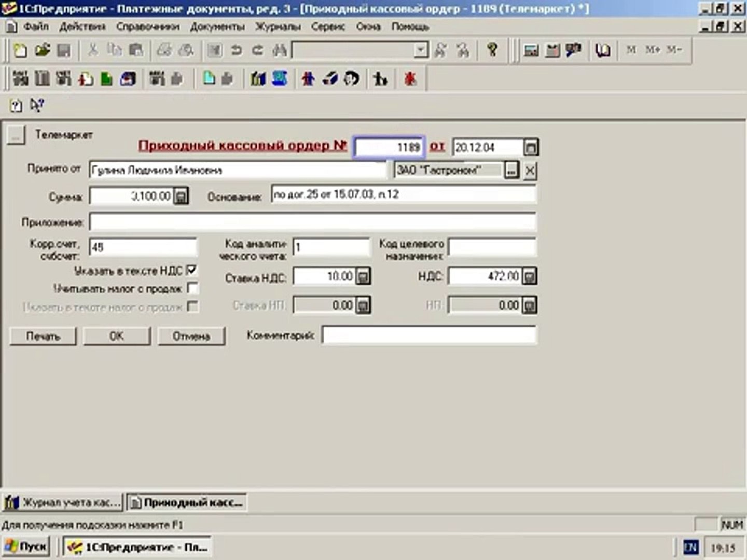Click the Redo arrow icon
This screenshot has width=747, height=560.
257,50
